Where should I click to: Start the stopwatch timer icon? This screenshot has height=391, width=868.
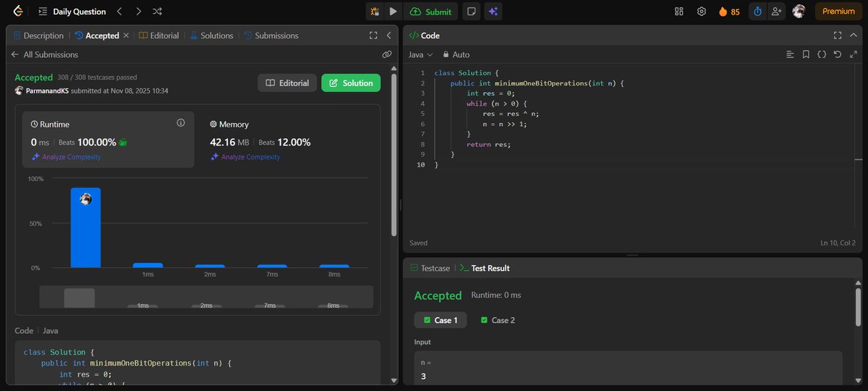click(757, 12)
